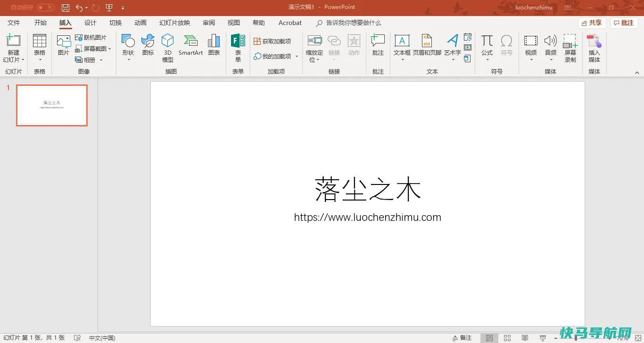The image size is (644, 343).
Task: Open the Zoom (缩放定位) tool
Action: [x=314, y=48]
